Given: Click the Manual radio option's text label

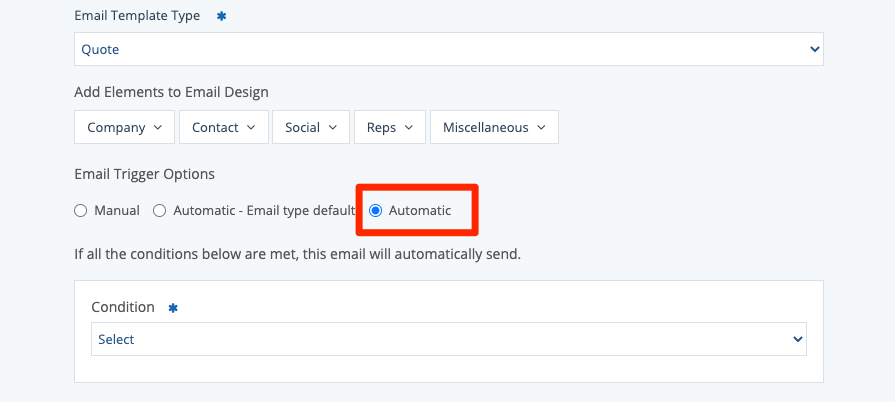Looking at the screenshot, I should click(116, 211).
